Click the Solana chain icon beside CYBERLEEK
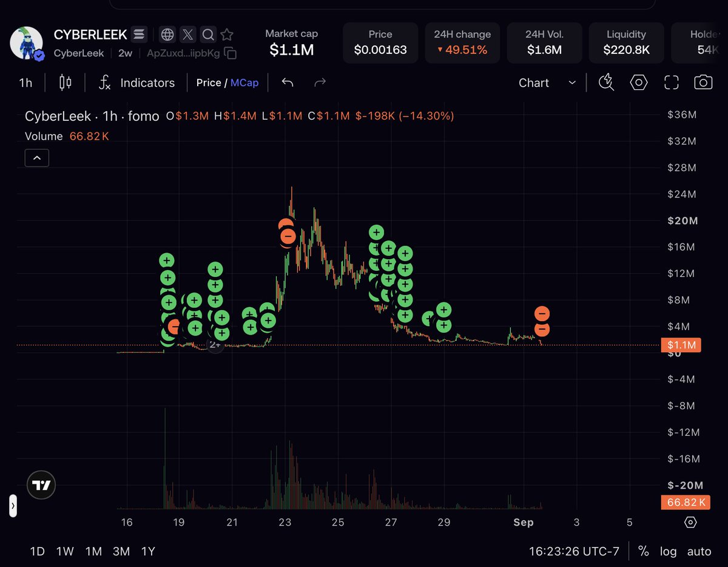The width and height of the screenshot is (728, 567). 140,34
